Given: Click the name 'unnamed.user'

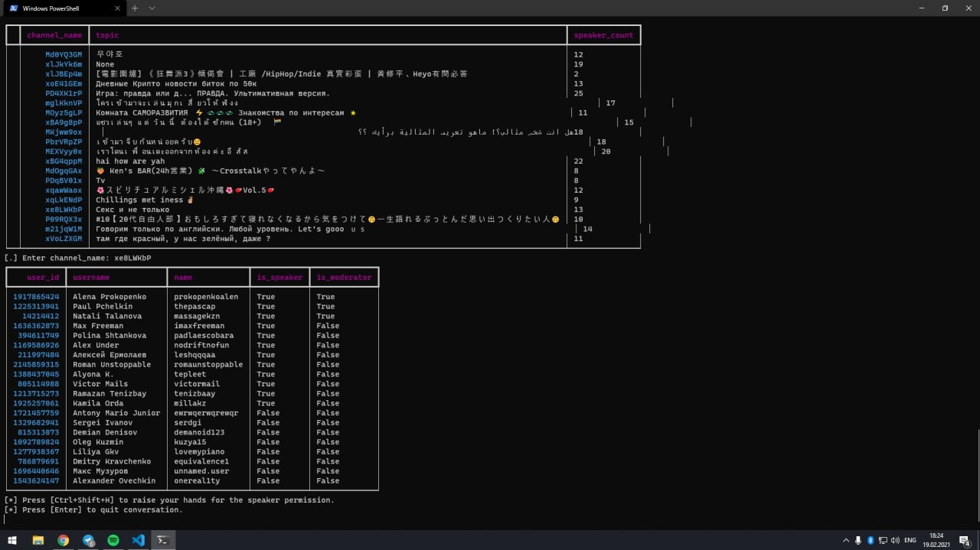Looking at the screenshot, I should pyautogui.click(x=201, y=471).
